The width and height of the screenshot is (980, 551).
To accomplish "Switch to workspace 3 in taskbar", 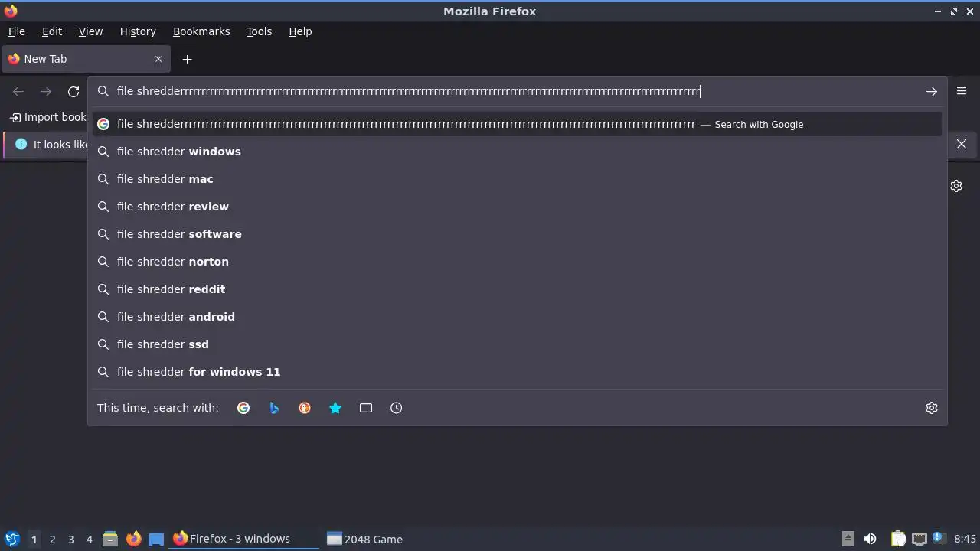I will (x=70, y=540).
